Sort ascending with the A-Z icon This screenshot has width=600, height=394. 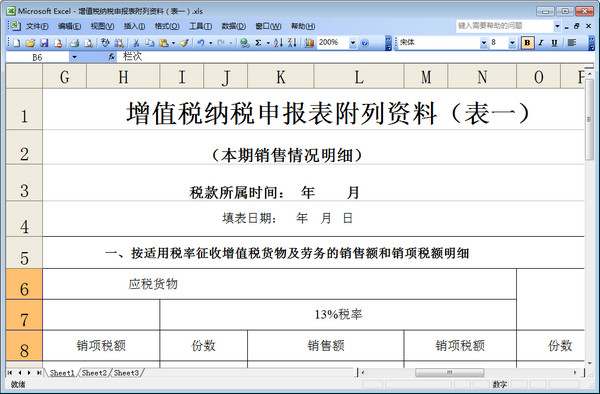[278, 43]
